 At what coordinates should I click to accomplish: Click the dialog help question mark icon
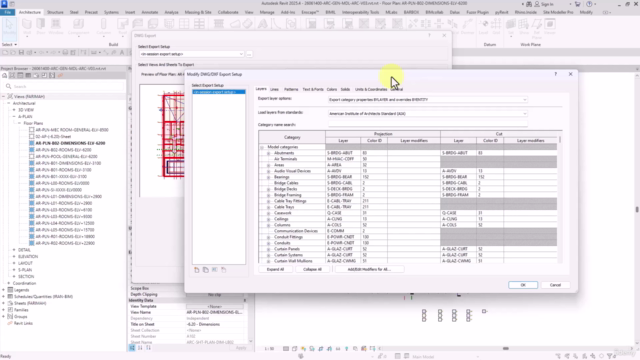(x=556, y=74)
